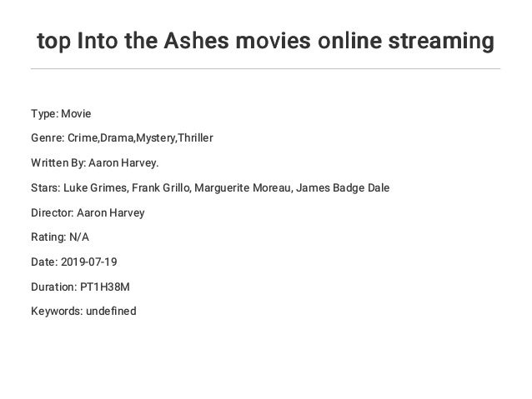The width and height of the screenshot is (532, 399).
Task: Click the name Marguerite Moreau
Action: 243,187
